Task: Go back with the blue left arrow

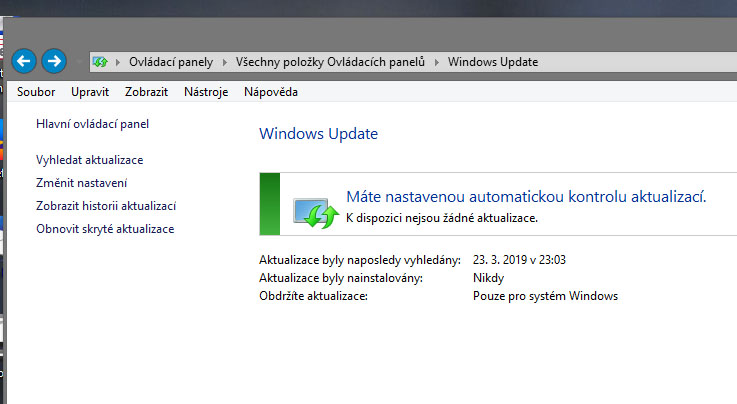Action: point(24,61)
